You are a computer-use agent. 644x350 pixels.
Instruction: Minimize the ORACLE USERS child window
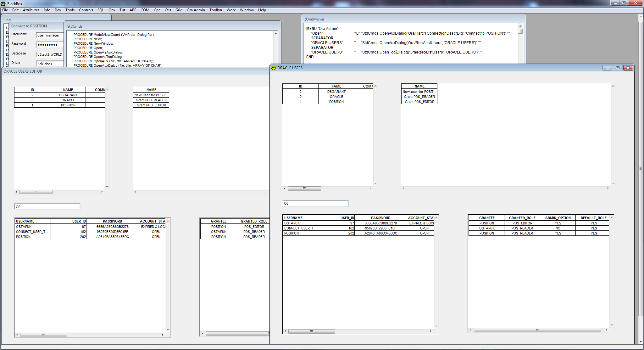tap(607, 68)
